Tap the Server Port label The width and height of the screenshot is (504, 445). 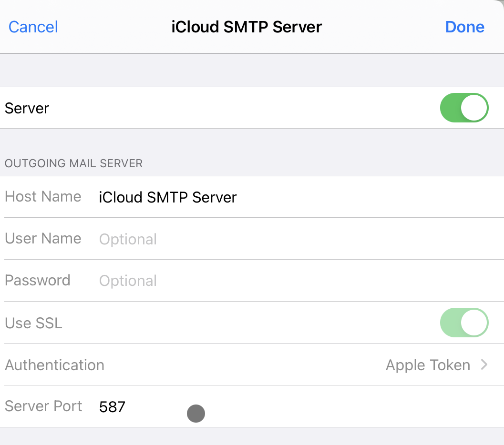pos(43,406)
